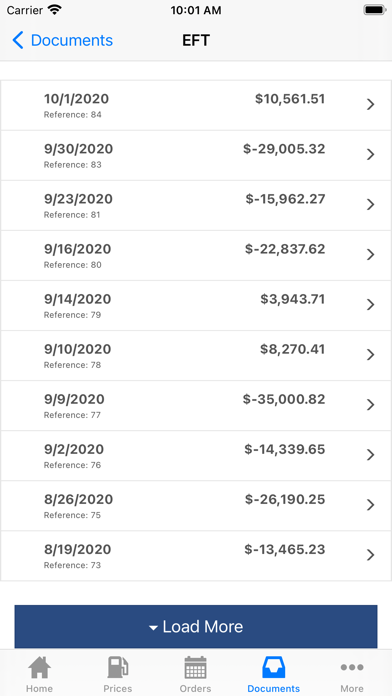Tap the back arrow beside Documents
The image size is (392, 696).
point(18,40)
